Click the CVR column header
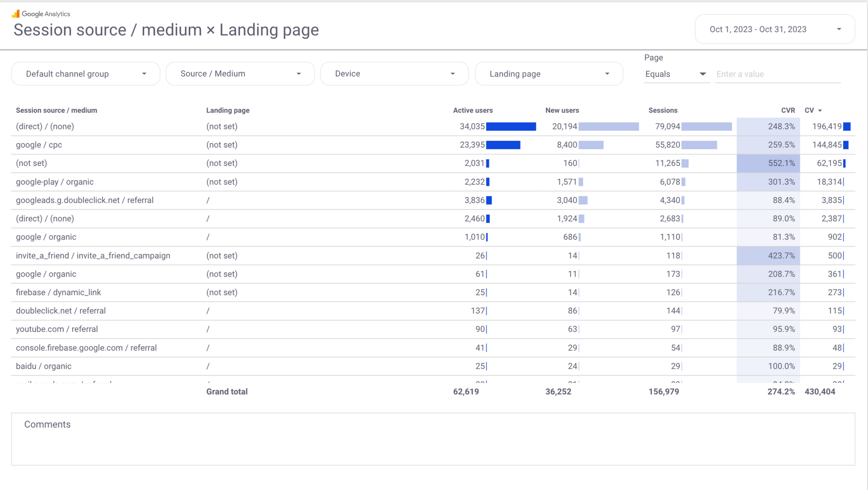 point(788,111)
